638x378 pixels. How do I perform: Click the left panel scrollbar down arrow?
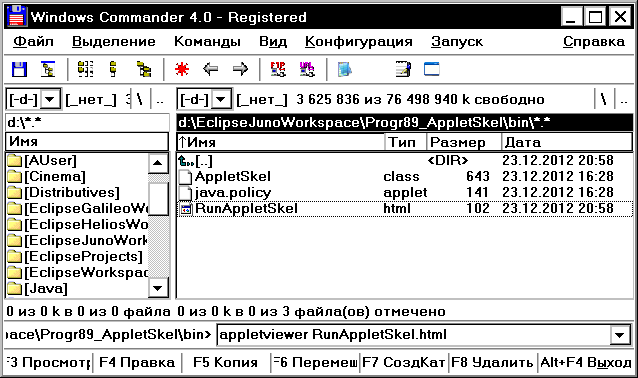pos(158,288)
